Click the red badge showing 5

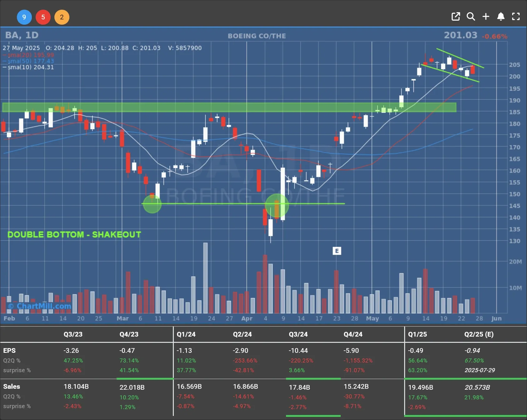pyautogui.click(x=43, y=17)
